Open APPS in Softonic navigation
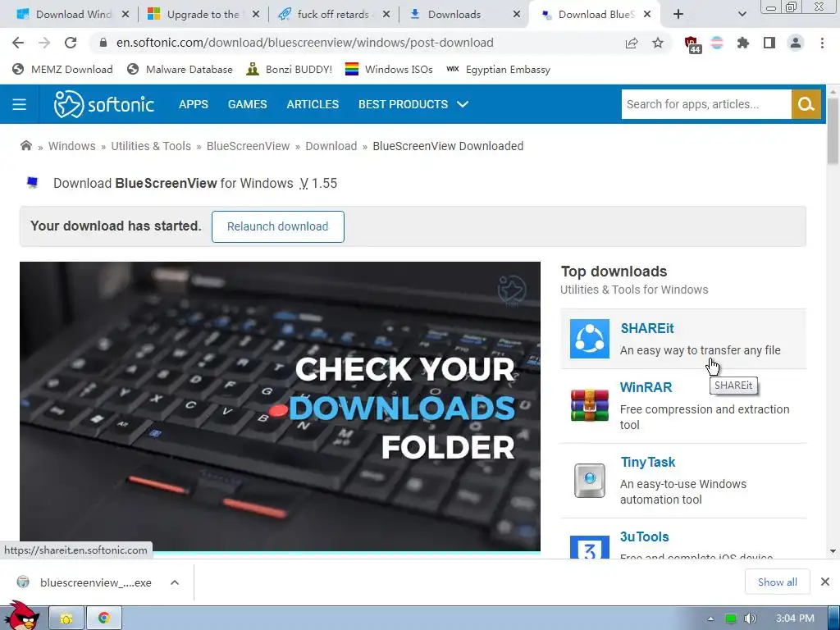 coord(194,104)
